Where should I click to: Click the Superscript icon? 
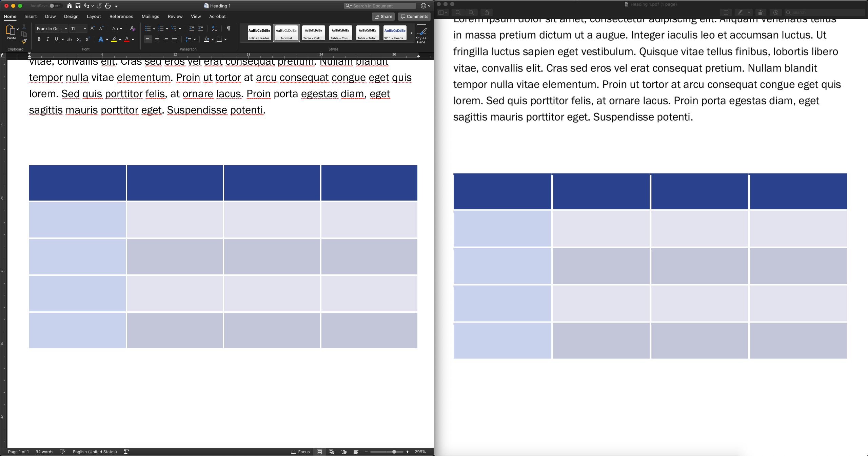[87, 39]
